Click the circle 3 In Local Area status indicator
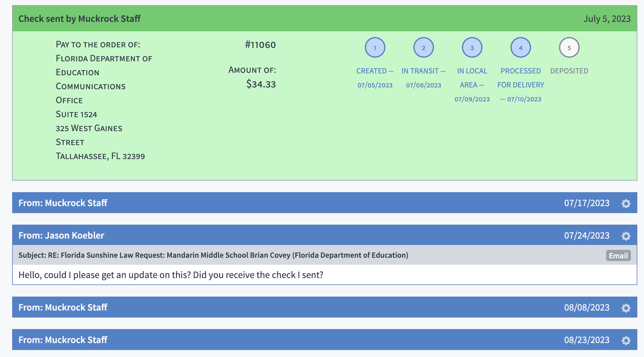This screenshot has width=644, height=357. (x=471, y=47)
